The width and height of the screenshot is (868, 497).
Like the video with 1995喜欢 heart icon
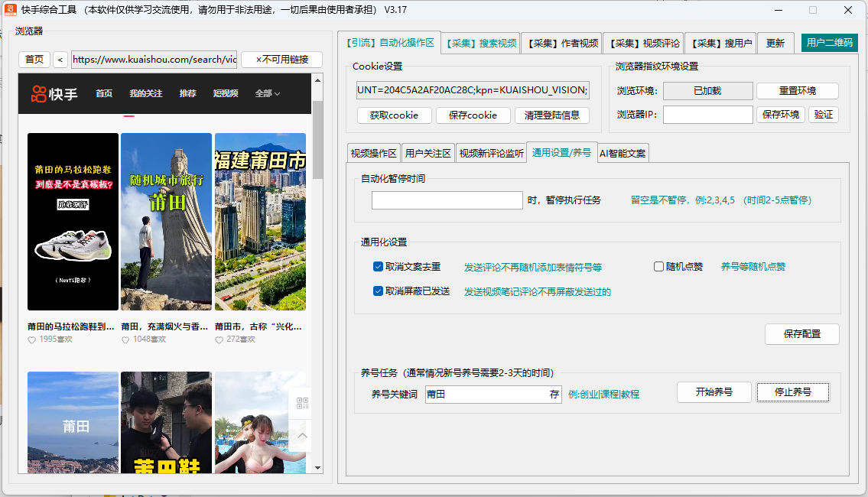click(x=31, y=339)
